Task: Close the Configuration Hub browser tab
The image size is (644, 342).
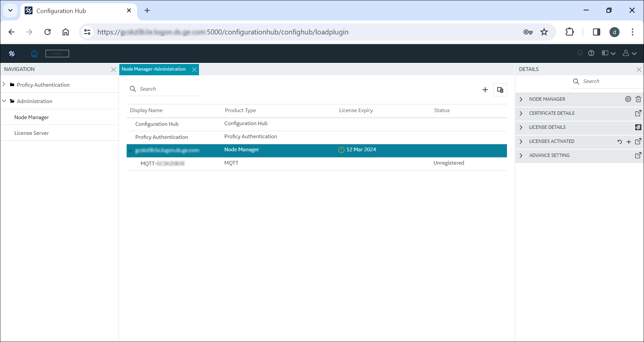Action: 129,11
